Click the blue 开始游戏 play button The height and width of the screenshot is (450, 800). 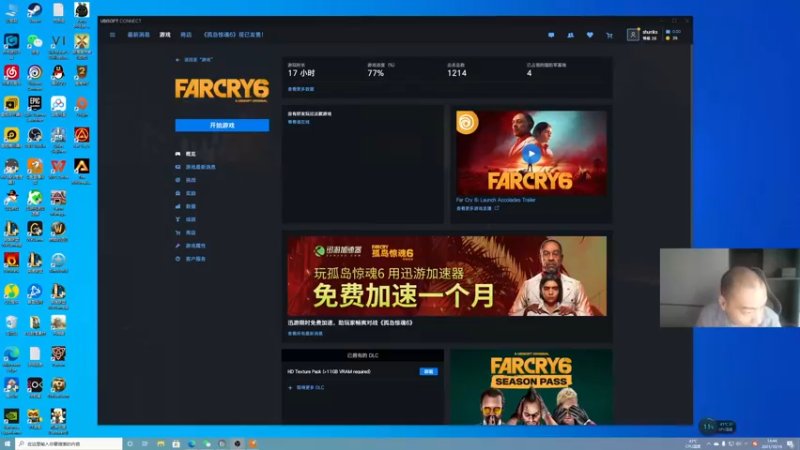coord(222,125)
